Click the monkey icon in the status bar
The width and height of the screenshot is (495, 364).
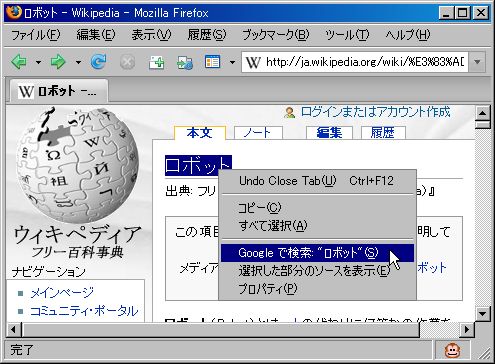(452, 350)
